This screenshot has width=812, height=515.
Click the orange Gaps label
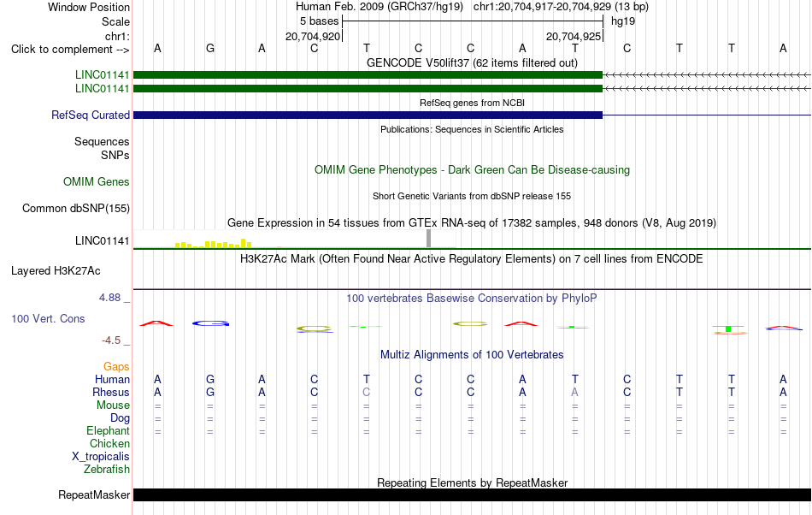click(116, 366)
